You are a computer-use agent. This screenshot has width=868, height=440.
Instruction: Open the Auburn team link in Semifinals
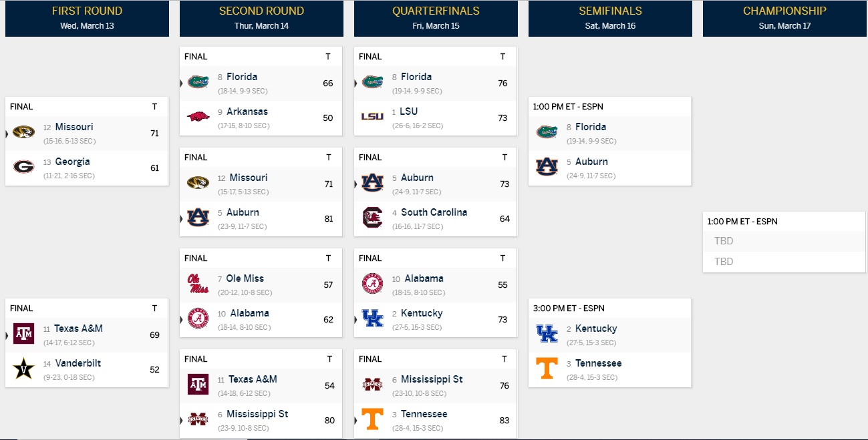coord(591,162)
